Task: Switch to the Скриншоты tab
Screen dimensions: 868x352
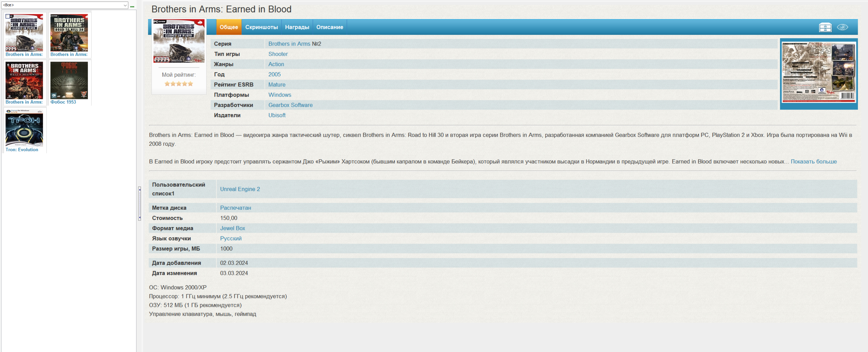Action: [261, 27]
